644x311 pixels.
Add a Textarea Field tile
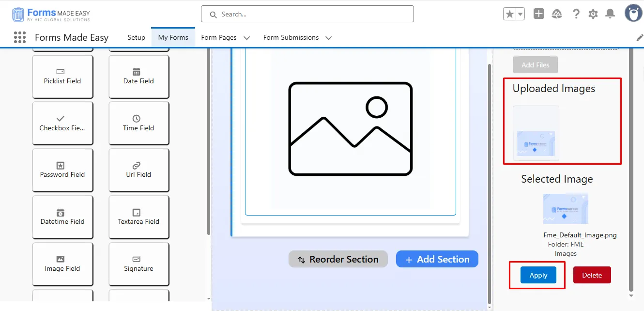pos(139,217)
